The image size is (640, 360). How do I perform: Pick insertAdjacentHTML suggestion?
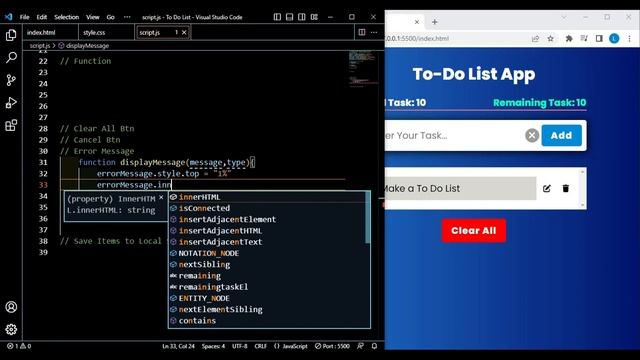267,231
